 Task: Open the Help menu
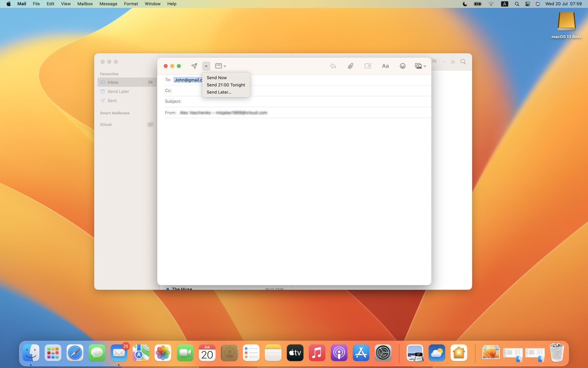tap(172, 4)
